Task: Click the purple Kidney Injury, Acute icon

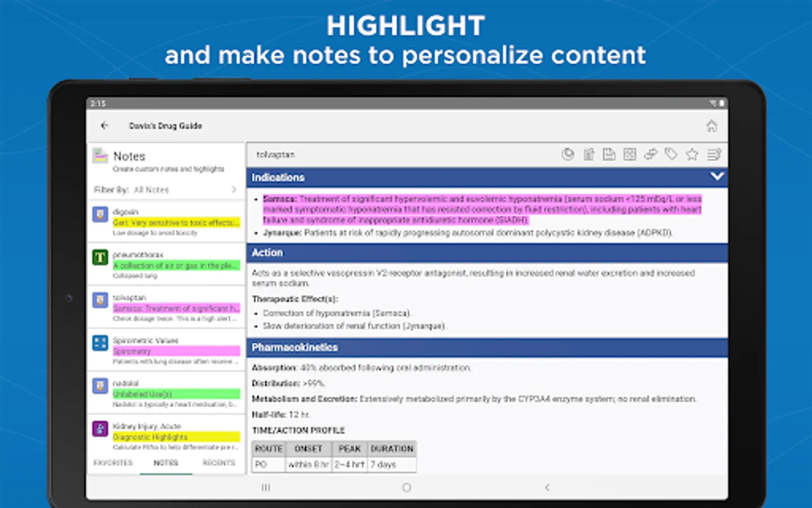Action: click(x=100, y=428)
